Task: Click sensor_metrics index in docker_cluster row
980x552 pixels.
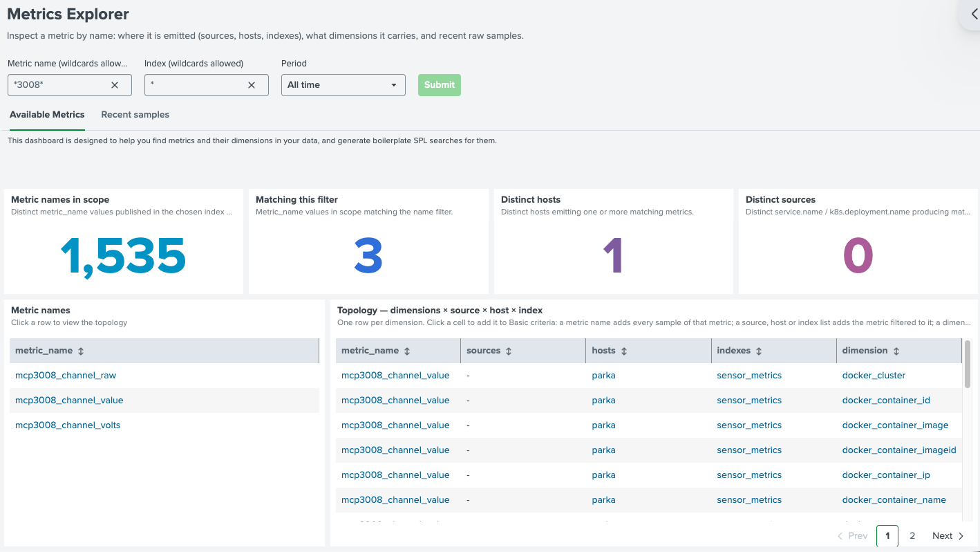Action: pos(749,376)
